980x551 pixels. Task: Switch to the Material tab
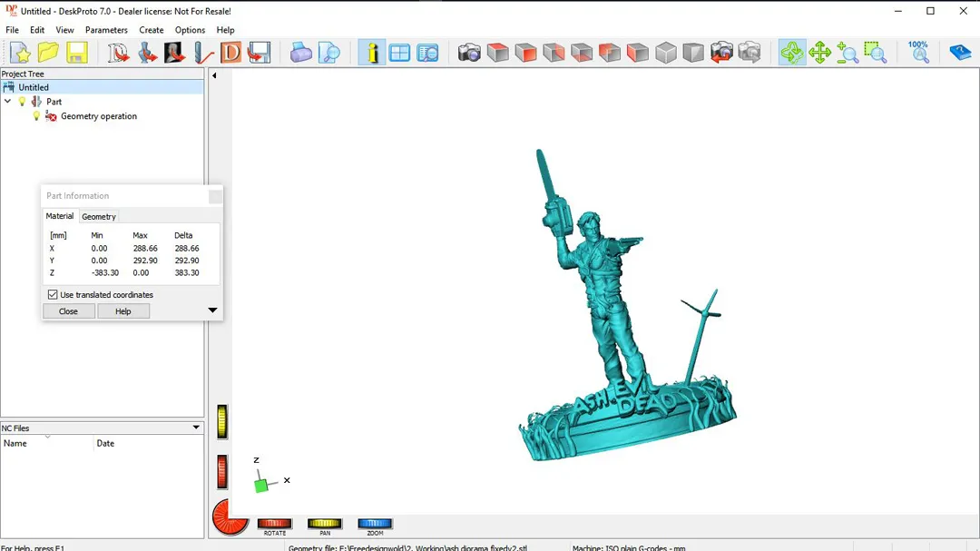pos(59,216)
